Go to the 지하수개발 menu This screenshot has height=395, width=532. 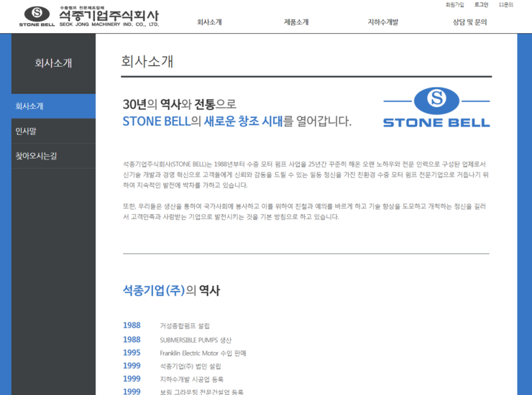382,22
